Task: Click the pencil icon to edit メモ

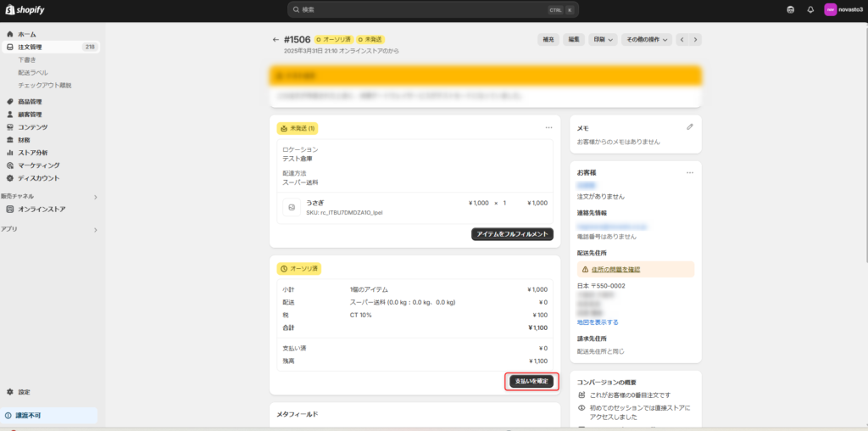Action: [x=690, y=126]
